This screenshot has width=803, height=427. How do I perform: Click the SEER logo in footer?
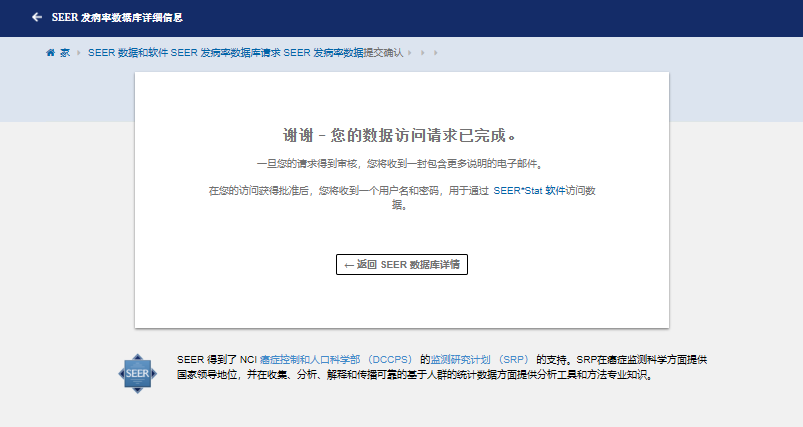coord(138,374)
